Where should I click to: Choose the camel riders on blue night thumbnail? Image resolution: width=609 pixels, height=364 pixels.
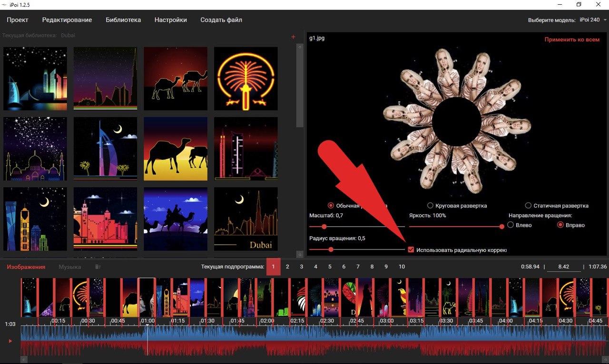[x=176, y=219]
